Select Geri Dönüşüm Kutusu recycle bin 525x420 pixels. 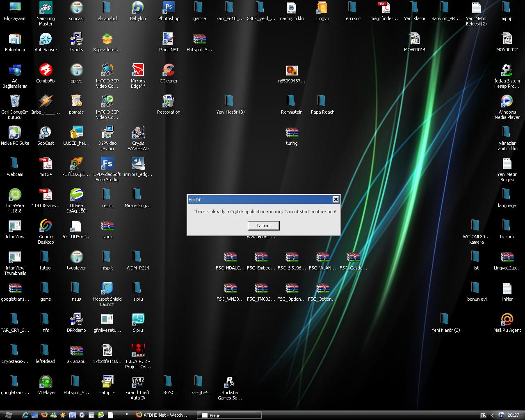pos(15,107)
